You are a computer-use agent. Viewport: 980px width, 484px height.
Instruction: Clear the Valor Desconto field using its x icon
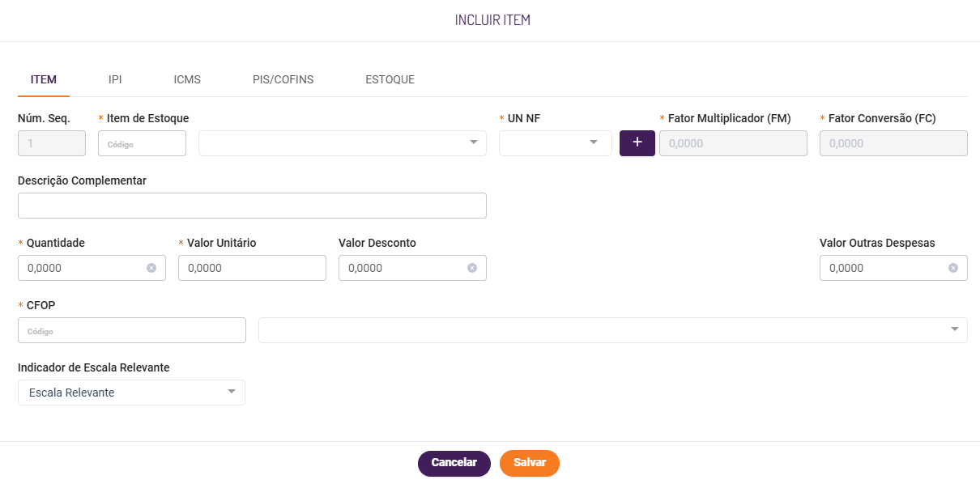point(472,268)
